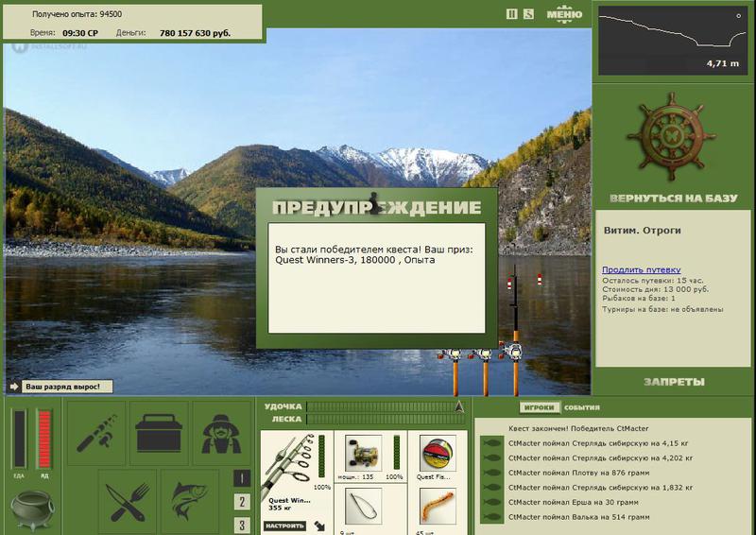Click the ЕДА hunger level bar
The image size is (756, 535).
(19, 439)
